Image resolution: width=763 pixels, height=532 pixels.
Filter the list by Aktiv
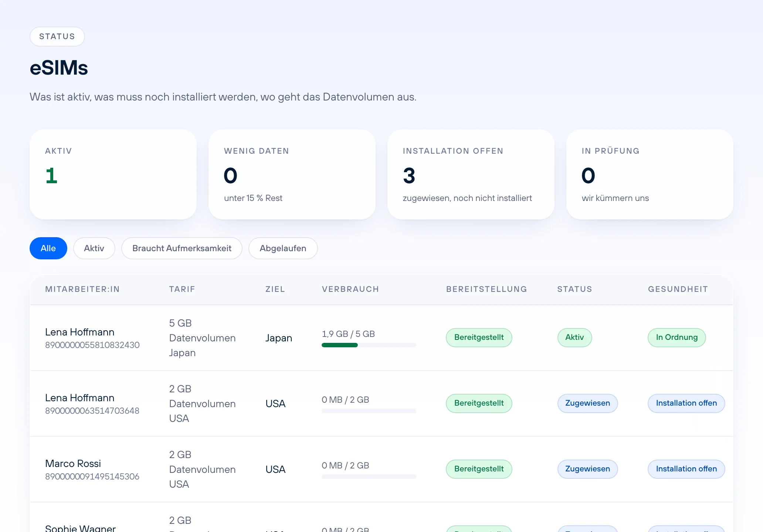[94, 248]
